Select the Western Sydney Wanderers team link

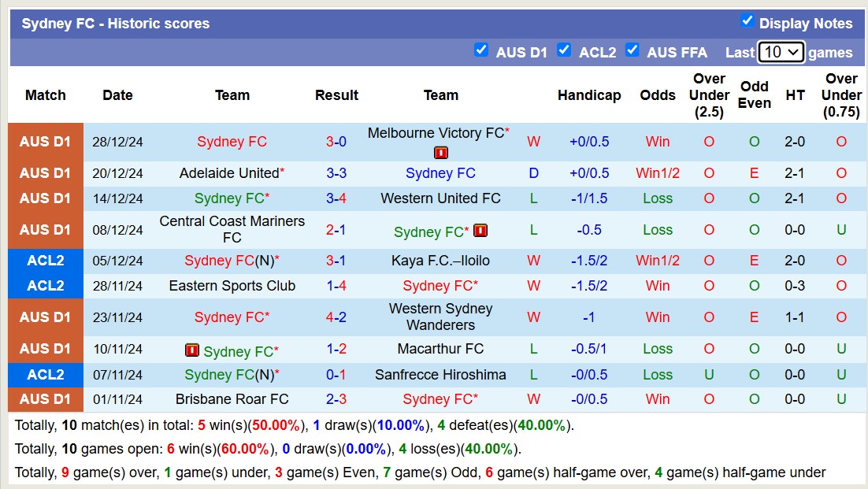coord(440,317)
